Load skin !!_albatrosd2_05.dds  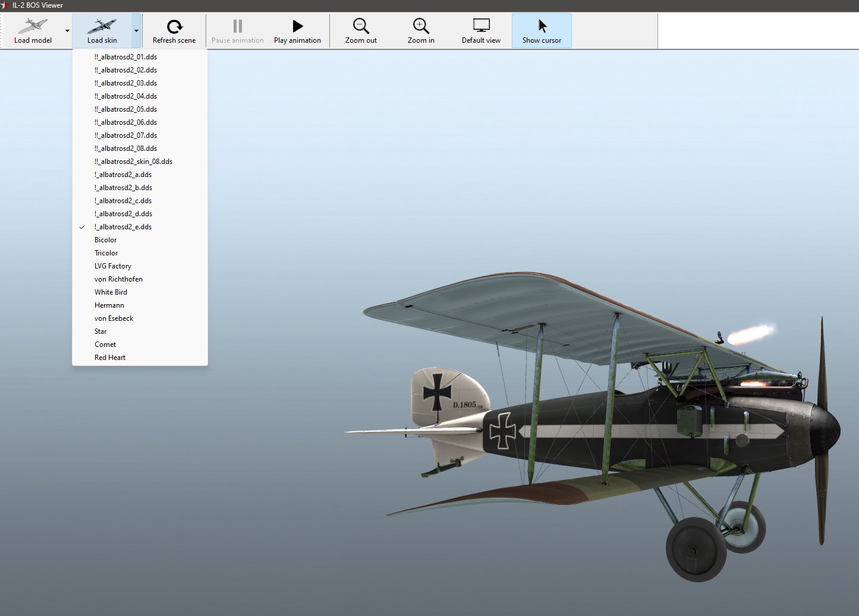(140, 109)
